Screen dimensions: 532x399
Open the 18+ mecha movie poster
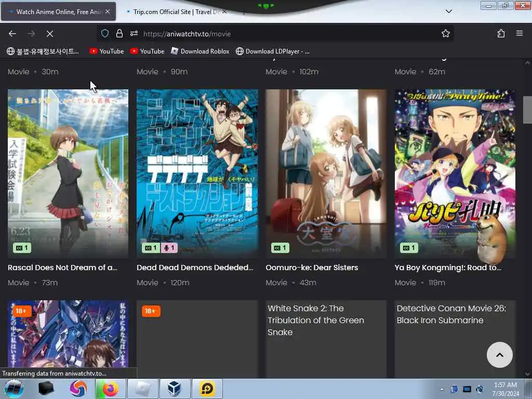(68, 339)
